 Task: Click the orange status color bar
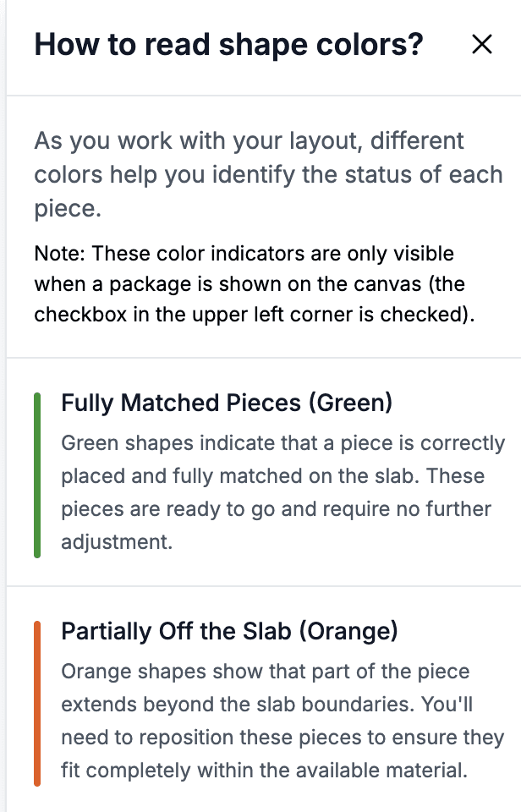pyautogui.click(x=37, y=704)
